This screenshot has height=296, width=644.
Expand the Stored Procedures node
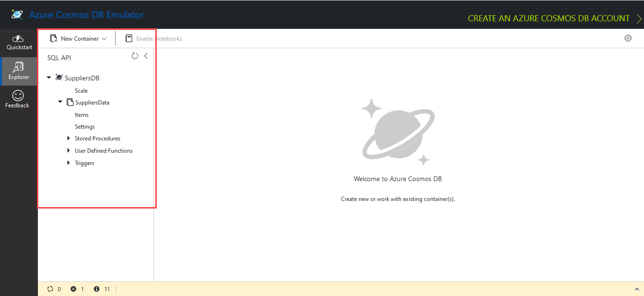(69, 139)
